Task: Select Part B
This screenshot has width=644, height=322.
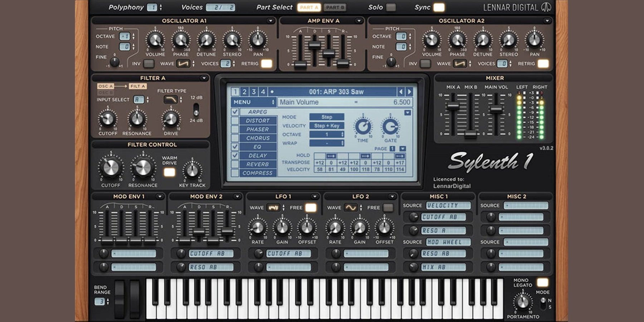Action: click(335, 7)
